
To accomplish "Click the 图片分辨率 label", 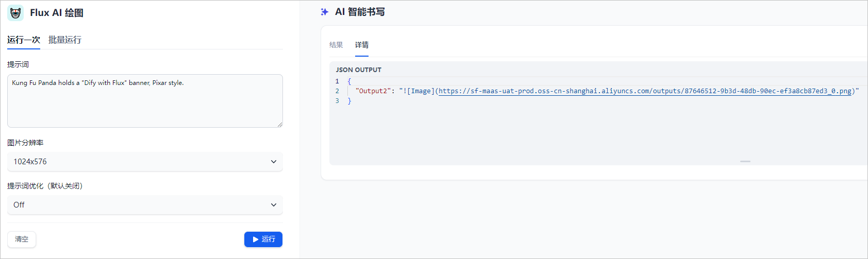I will point(25,143).
